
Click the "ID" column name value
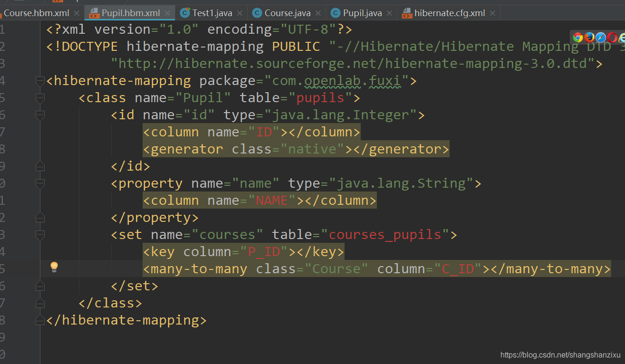pos(264,132)
